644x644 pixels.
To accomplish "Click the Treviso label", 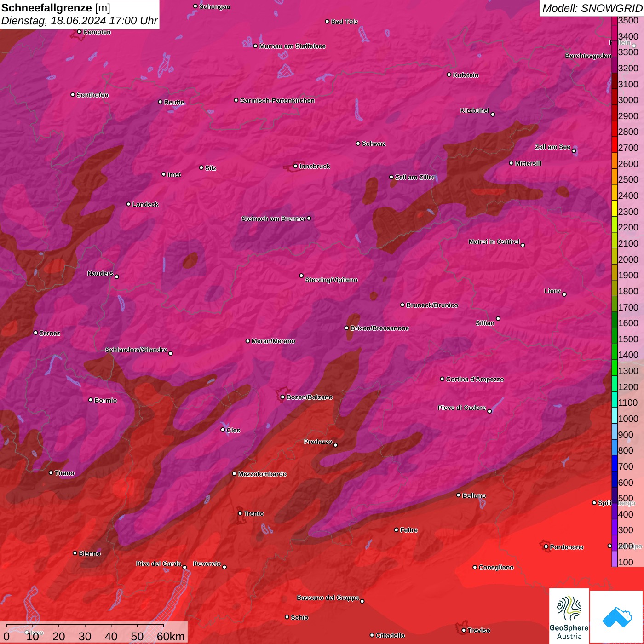I will 479,630.
